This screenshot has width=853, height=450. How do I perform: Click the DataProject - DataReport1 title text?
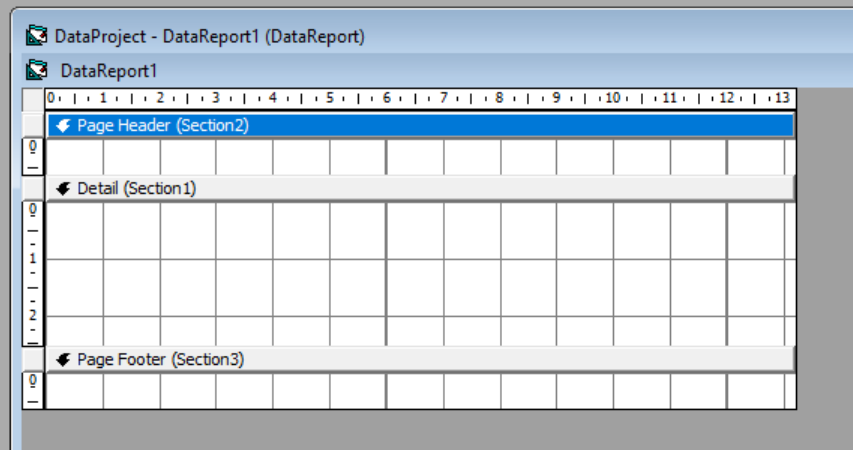pyautogui.click(x=209, y=36)
